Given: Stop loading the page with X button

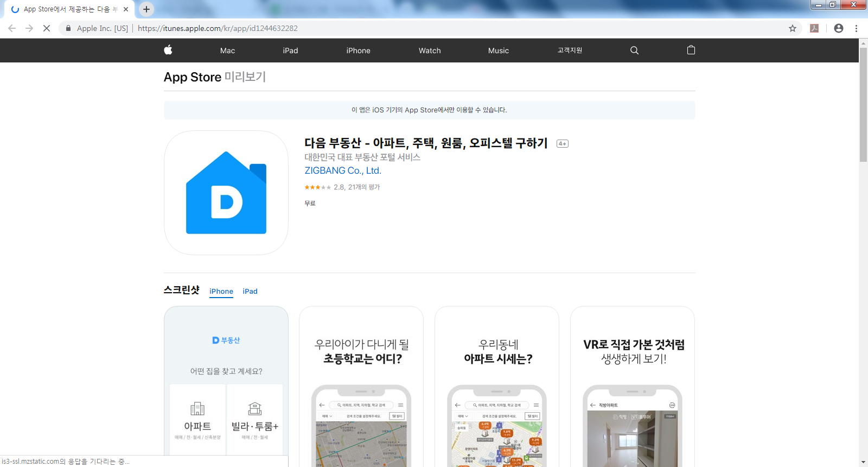Looking at the screenshot, I should (x=47, y=28).
